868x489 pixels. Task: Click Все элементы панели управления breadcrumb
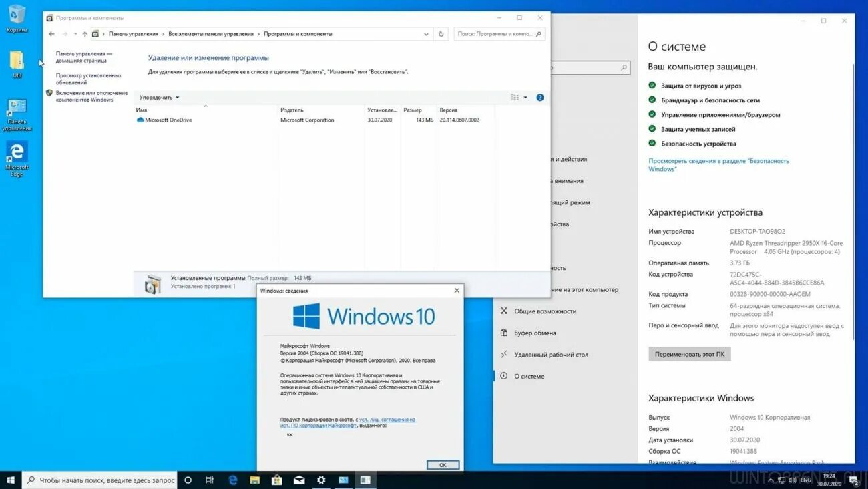[211, 34]
